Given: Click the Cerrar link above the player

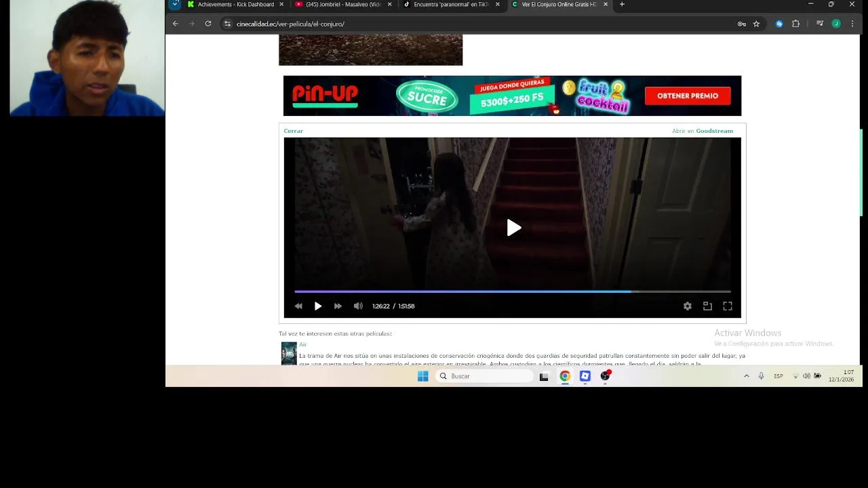Looking at the screenshot, I should [293, 131].
